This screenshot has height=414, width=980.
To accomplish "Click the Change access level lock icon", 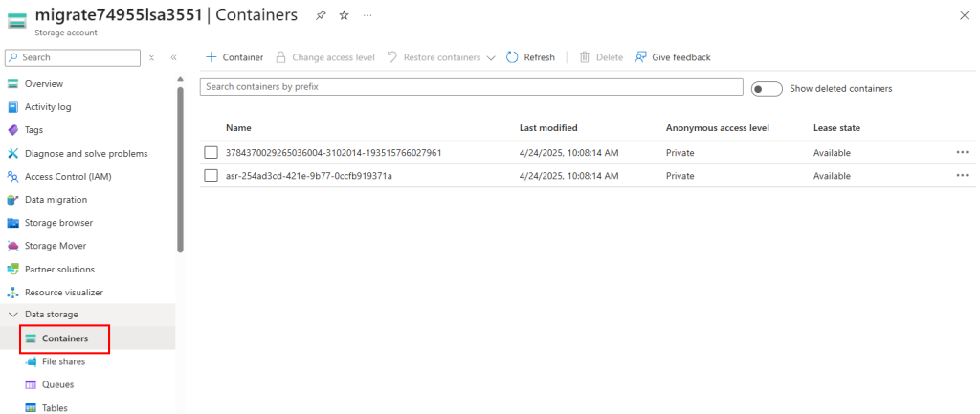I will pos(281,57).
